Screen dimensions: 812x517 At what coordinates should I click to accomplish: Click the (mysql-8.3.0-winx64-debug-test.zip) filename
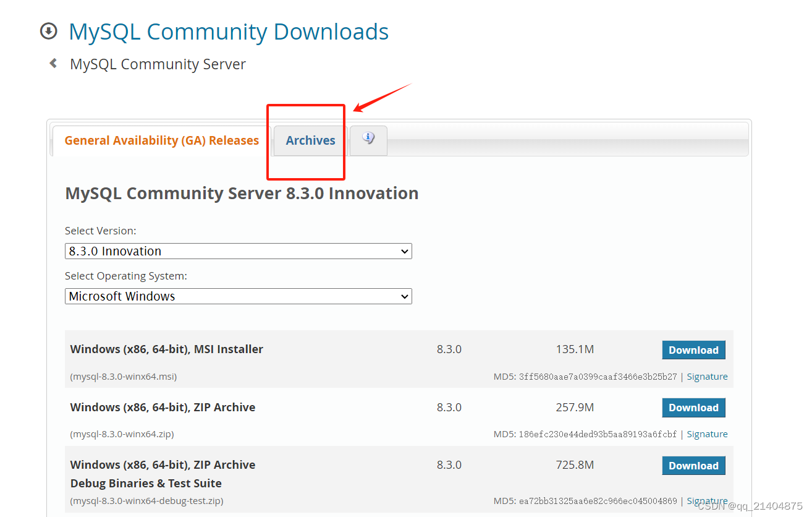coord(146,501)
